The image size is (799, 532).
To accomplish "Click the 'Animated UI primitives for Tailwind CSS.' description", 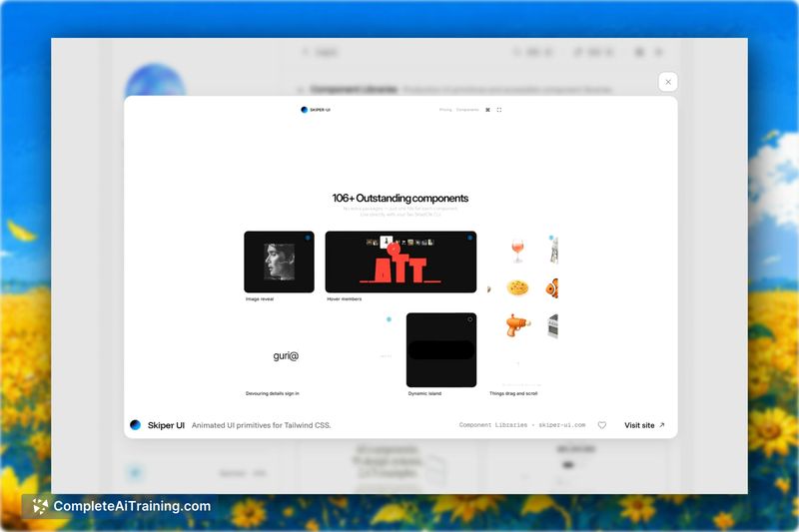I will coord(262,425).
